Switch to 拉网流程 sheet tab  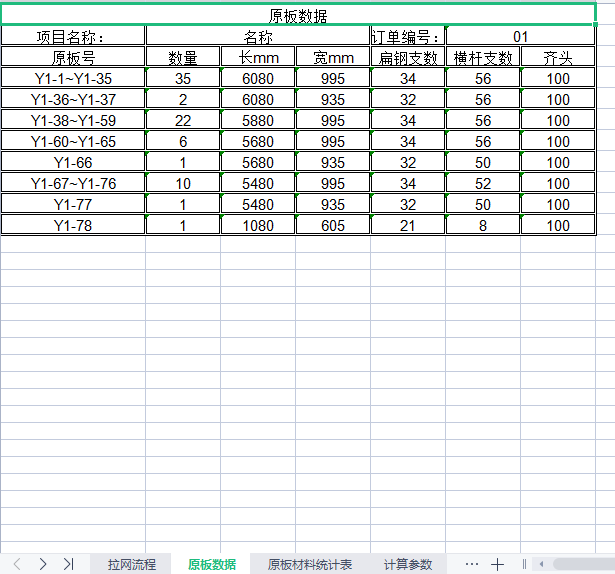(x=131, y=564)
